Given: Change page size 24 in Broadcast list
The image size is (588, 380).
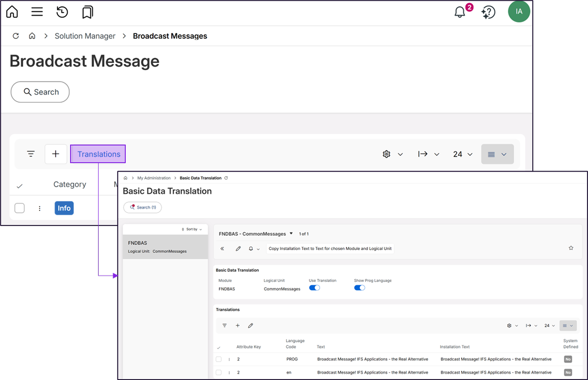Looking at the screenshot, I should click(463, 154).
